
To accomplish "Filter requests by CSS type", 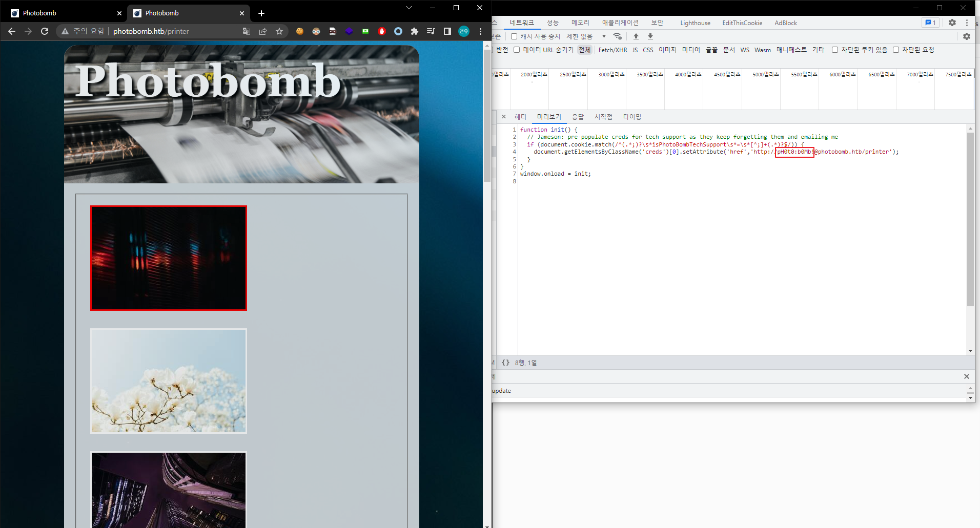I will [648, 50].
